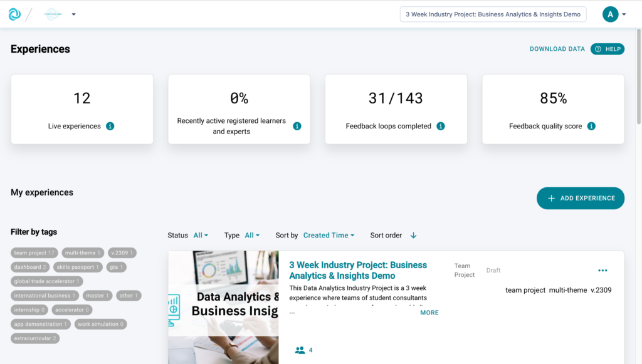The width and height of the screenshot is (642, 364).
Task: Toggle the team project tag filter
Action: [34, 252]
